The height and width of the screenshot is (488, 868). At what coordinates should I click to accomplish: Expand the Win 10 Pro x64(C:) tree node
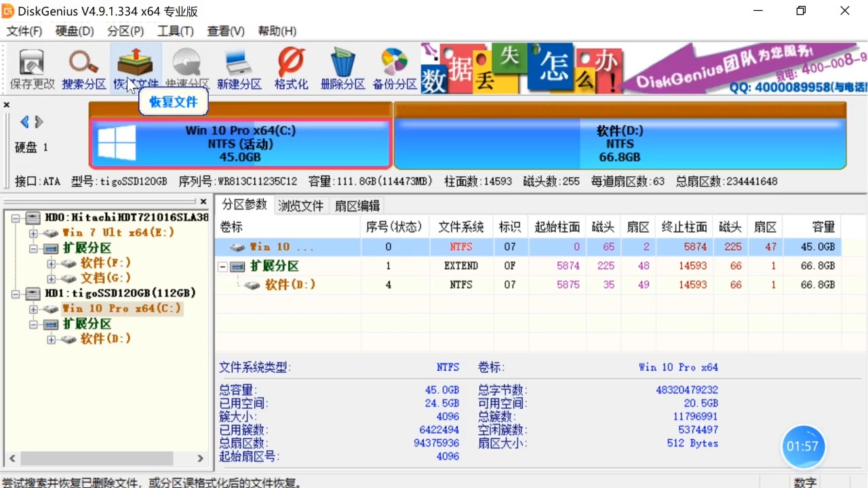33,308
